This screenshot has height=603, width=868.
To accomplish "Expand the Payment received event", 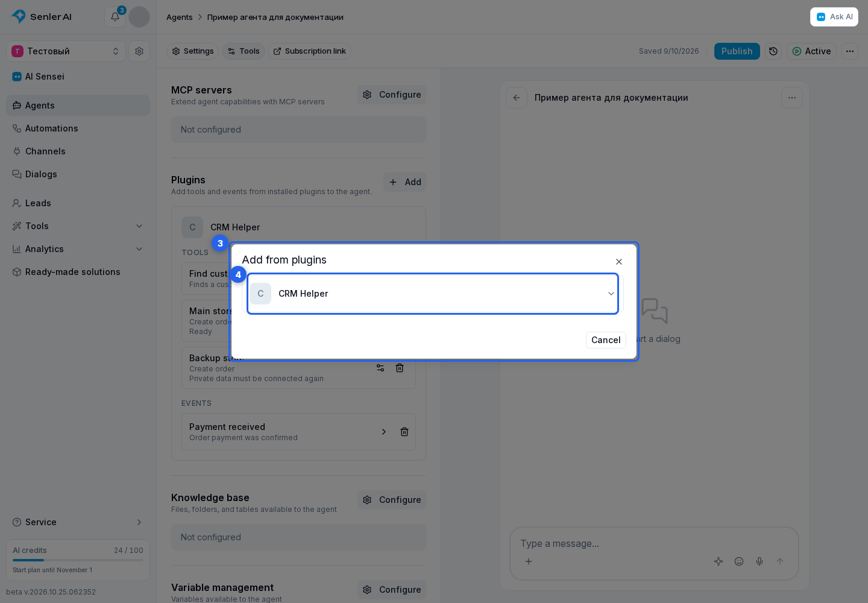I will pyautogui.click(x=384, y=432).
